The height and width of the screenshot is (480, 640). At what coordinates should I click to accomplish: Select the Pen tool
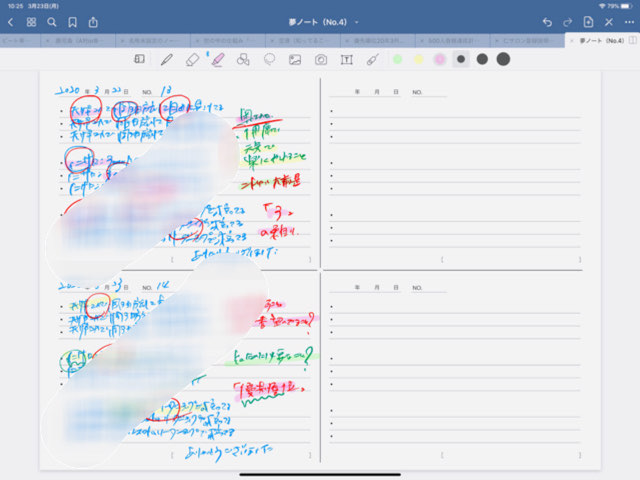point(166,60)
